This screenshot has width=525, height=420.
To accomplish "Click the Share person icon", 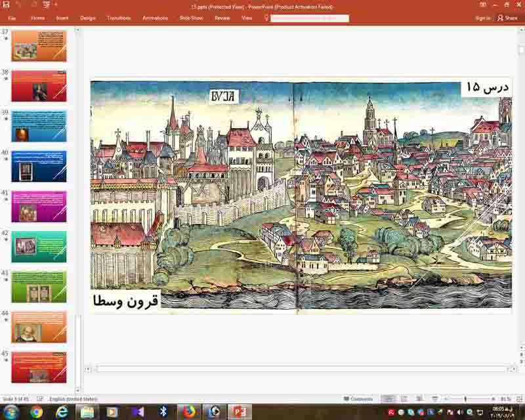I will [x=500, y=18].
